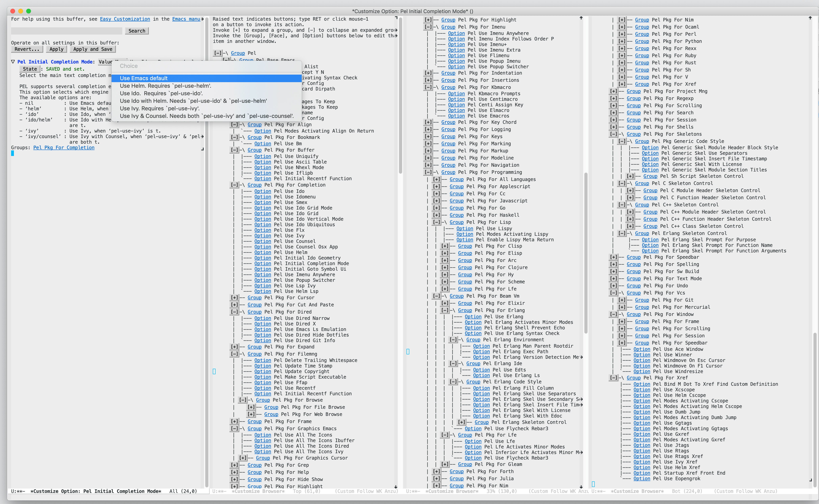The height and width of the screenshot is (504, 819).
Task: Focus the customize search input field
Action: click(x=66, y=31)
